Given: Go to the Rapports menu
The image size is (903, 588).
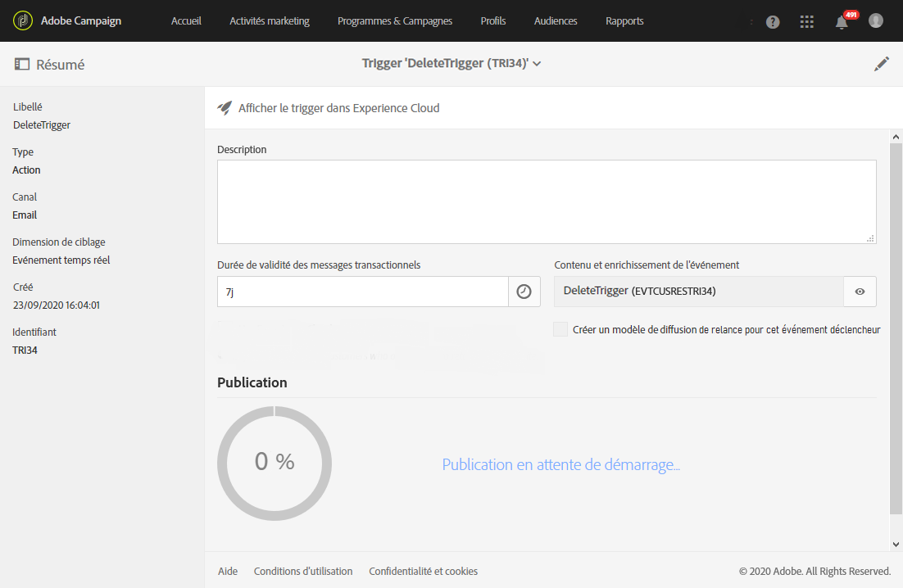Looking at the screenshot, I should pos(624,20).
